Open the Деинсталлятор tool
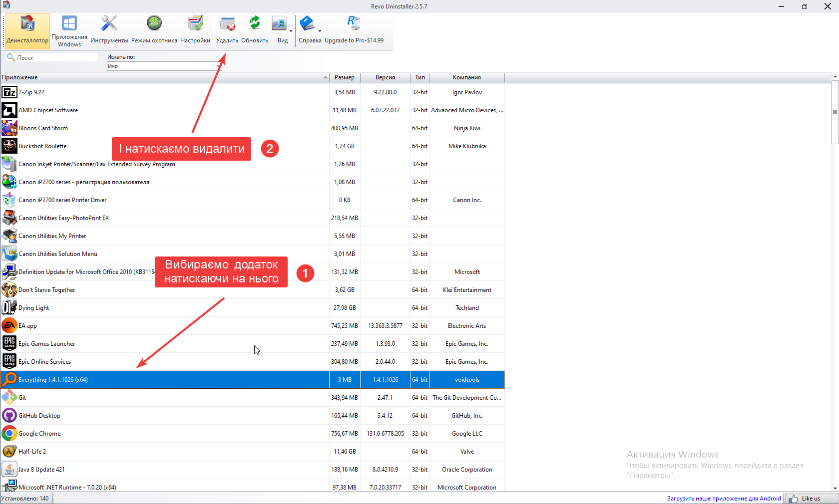Viewport: 839px width, 504px height. click(27, 30)
